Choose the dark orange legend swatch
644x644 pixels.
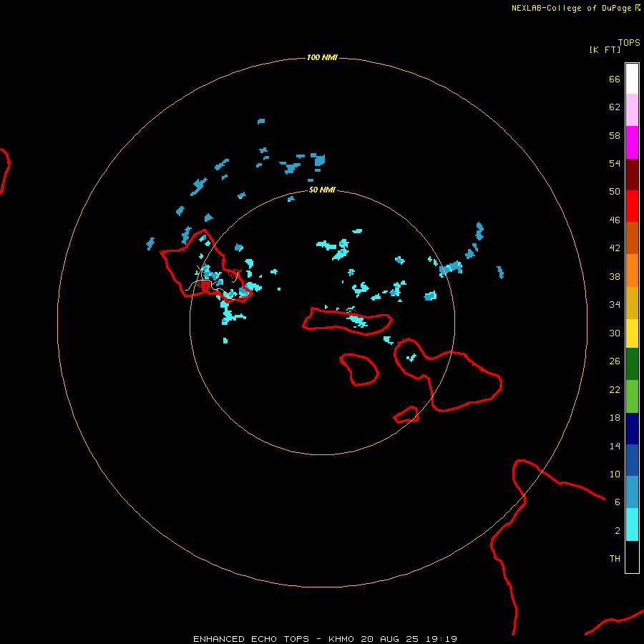pos(632,238)
